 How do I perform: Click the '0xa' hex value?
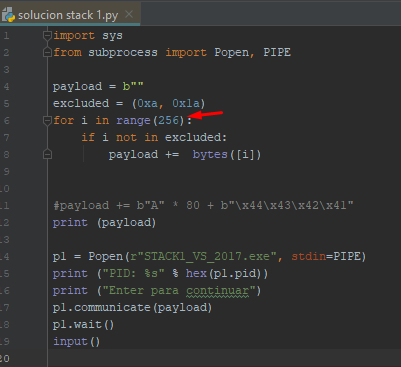point(148,104)
